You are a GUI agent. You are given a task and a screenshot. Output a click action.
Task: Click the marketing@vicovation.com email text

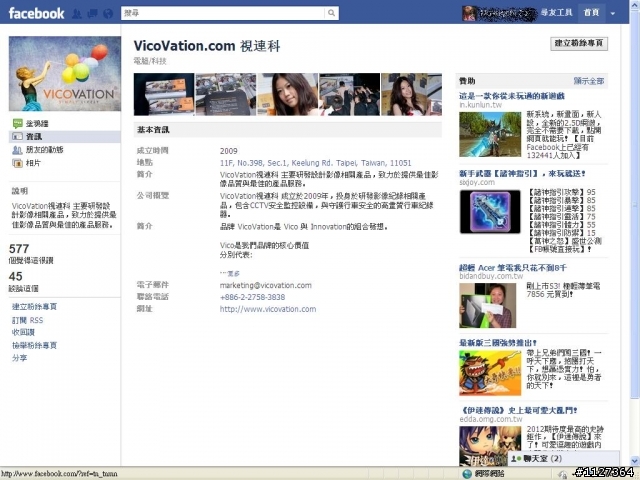pos(266,285)
